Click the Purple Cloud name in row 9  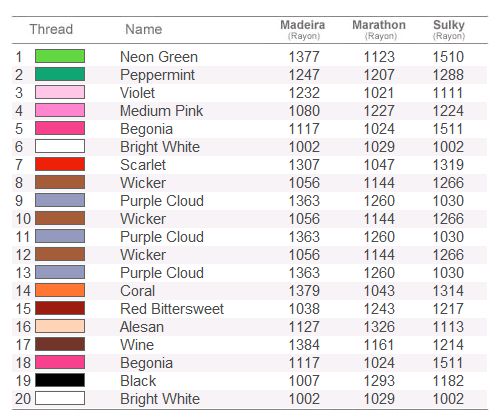coord(162,201)
